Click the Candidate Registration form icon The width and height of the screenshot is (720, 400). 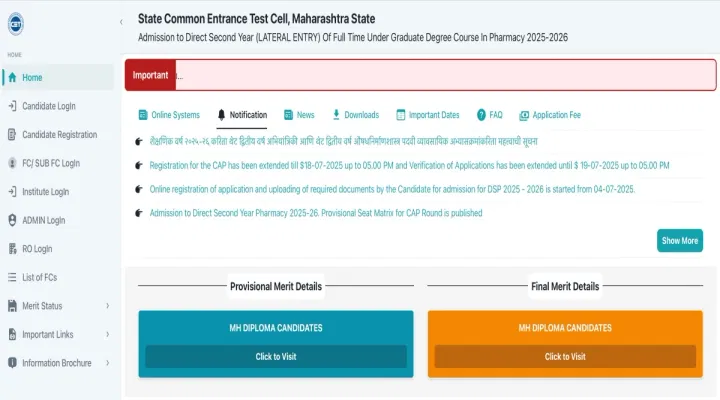click(x=11, y=135)
